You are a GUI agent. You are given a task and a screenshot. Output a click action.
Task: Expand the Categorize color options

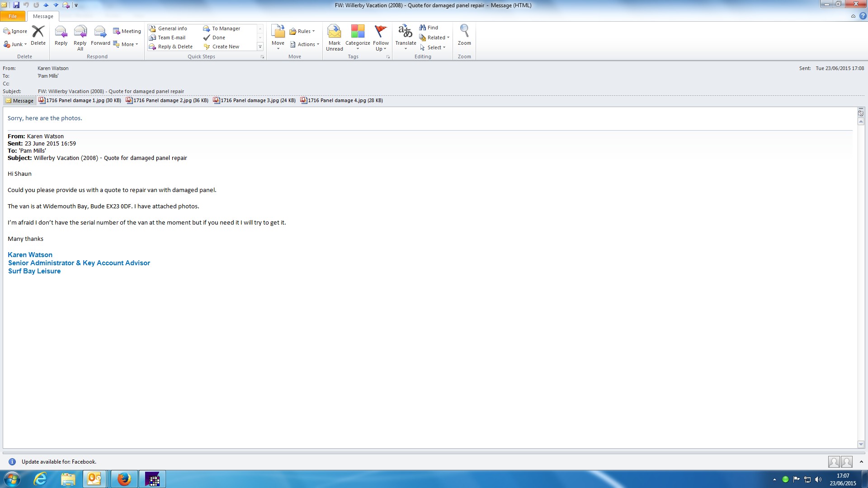(358, 48)
